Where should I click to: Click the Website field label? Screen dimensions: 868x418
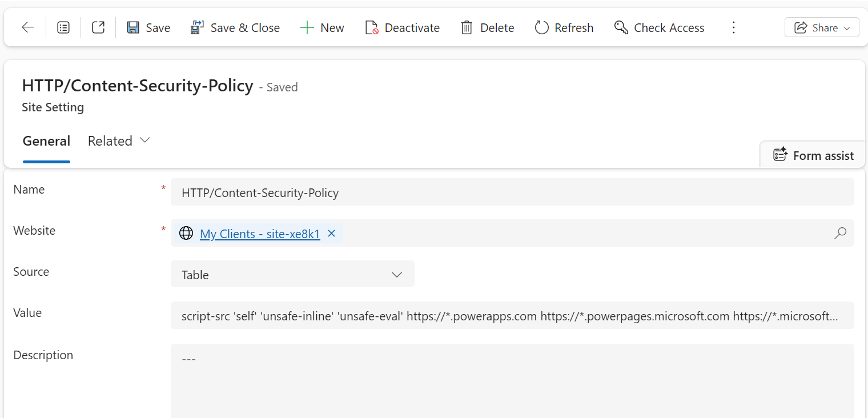(x=34, y=231)
